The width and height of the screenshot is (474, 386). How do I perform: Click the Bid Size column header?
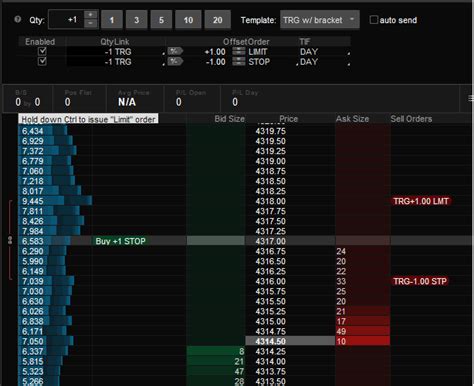point(229,119)
